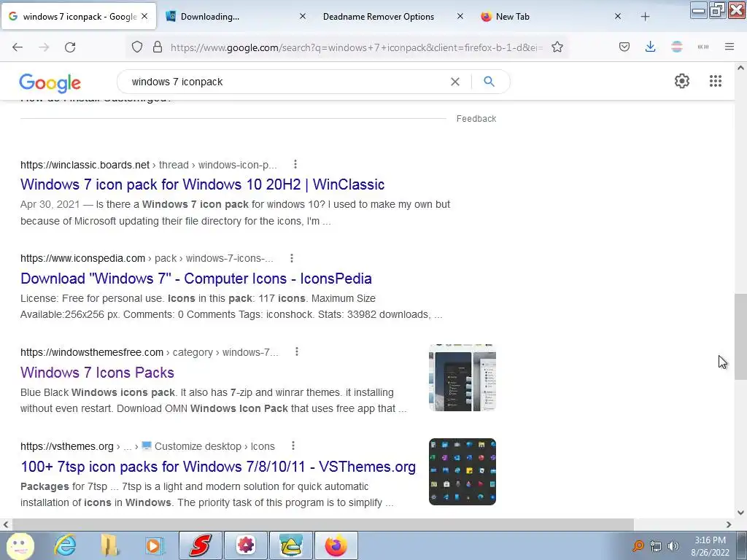
Task: Open Windows 7 icon pack WinClassic link
Action: [x=203, y=184]
